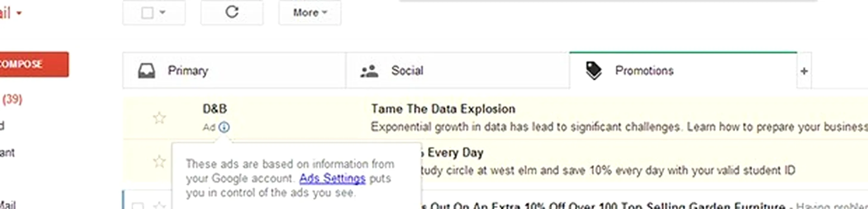Expand the More actions dropdown
Image resolution: width=868 pixels, height=209 pixels.
pos(310,13)
